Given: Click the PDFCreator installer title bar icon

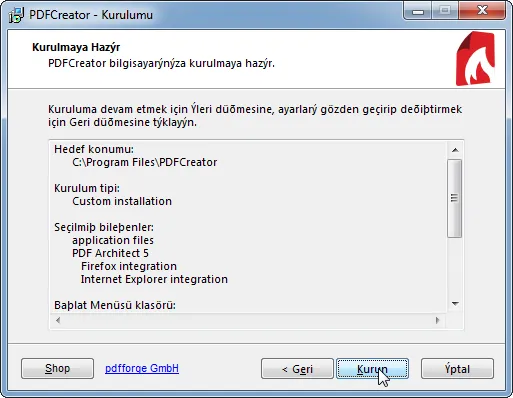Looking at the screenshot, I should pos(16,15).
